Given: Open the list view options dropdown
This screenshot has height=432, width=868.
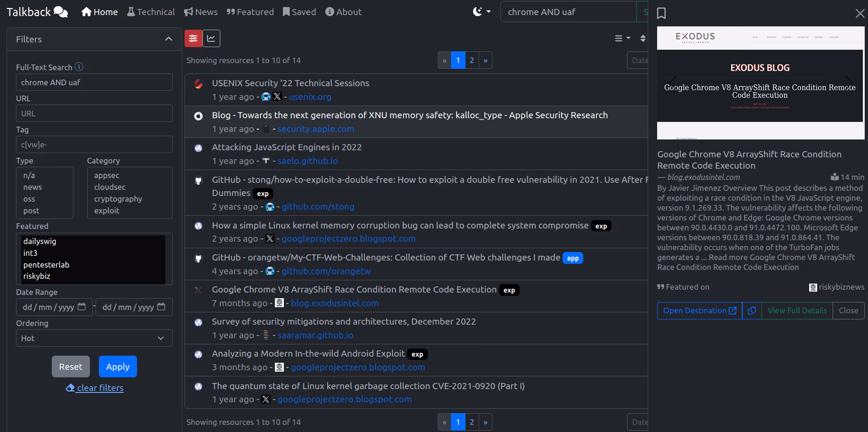Looking at the screenshot, I should (622, 39).
